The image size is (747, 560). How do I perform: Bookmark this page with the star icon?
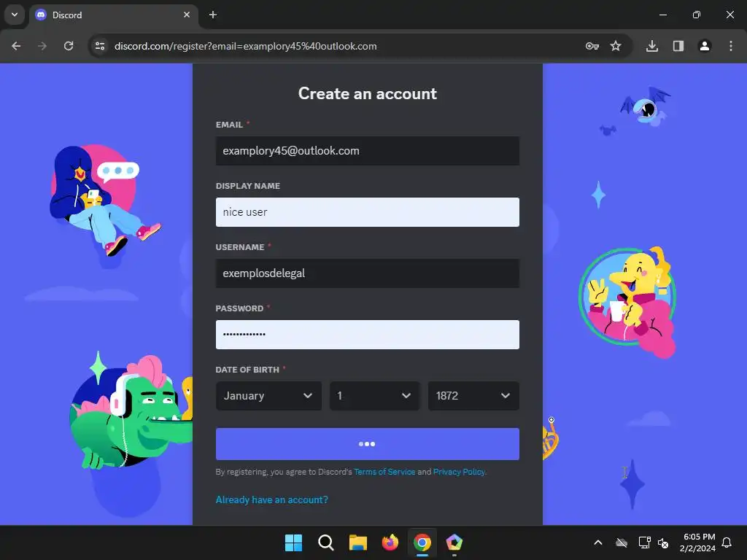click(616, 46)
